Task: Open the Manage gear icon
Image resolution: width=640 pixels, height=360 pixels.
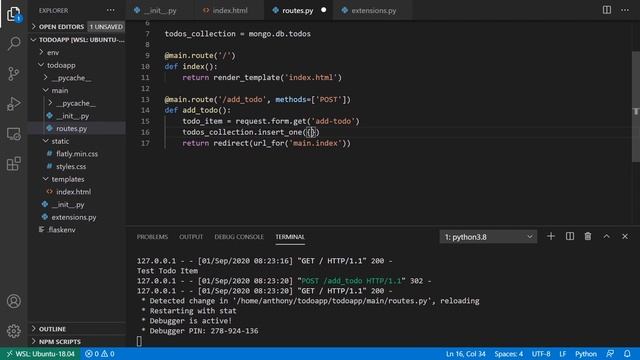Action: point(13,331)
